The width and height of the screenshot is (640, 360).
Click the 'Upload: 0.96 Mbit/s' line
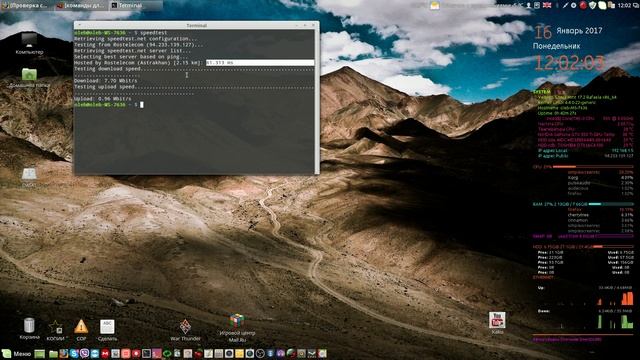pyautogui.click(x=102, y=99)
